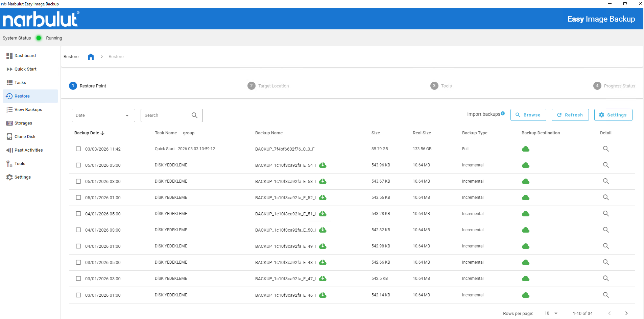Navigate to Past Activities in sidebar
Screen dimensions: 644x319
28,150
